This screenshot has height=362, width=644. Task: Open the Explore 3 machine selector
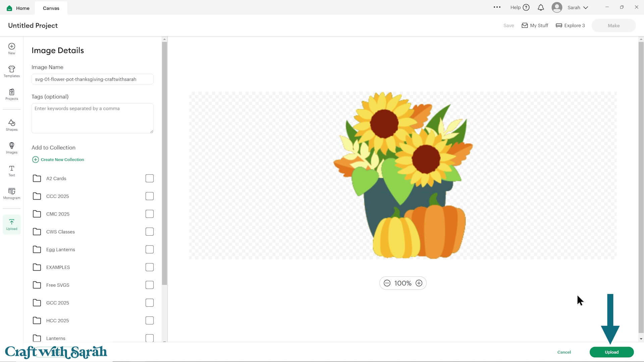[570, 25]
